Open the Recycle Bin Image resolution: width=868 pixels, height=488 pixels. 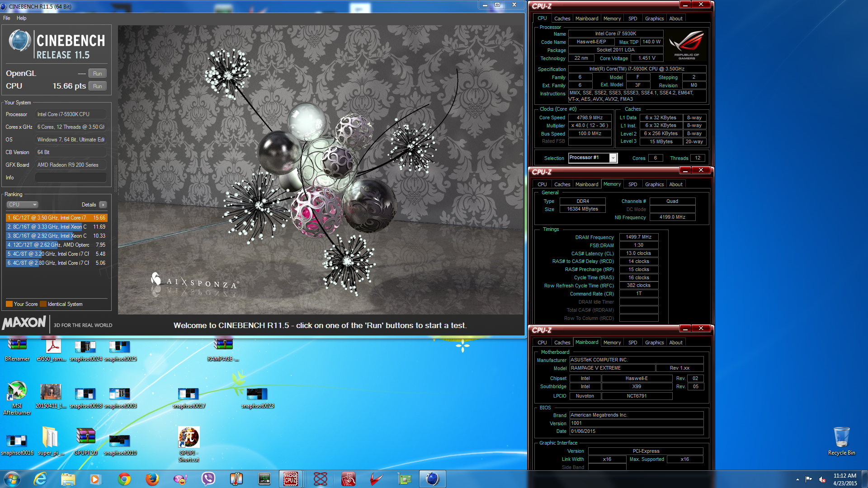(x=841, y=441)
